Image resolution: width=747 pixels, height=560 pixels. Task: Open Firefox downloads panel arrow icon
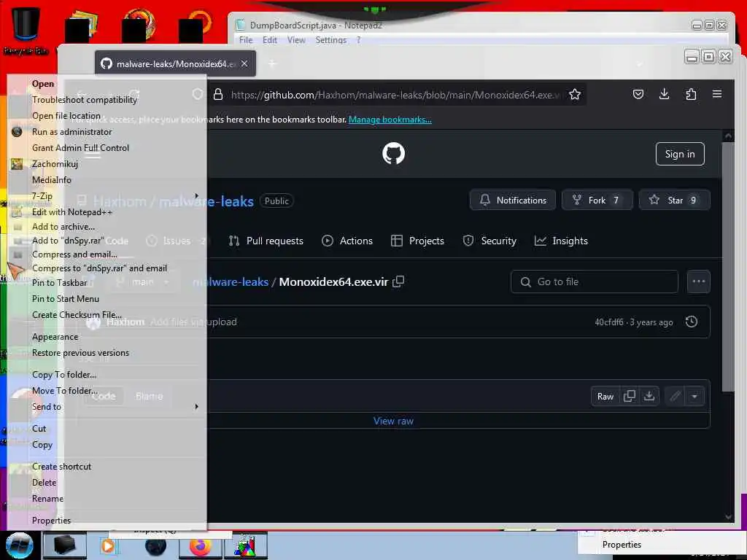[x=664, y=94]
